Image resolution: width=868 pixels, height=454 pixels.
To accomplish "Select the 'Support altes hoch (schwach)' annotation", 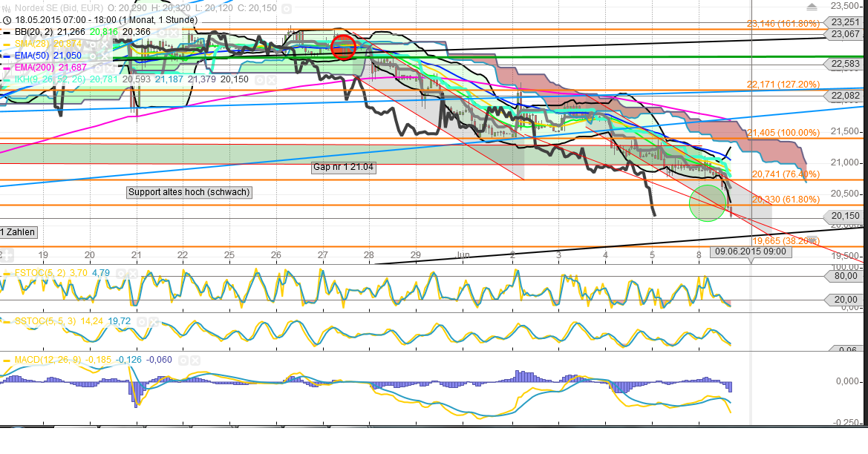I will pos(190,192).
